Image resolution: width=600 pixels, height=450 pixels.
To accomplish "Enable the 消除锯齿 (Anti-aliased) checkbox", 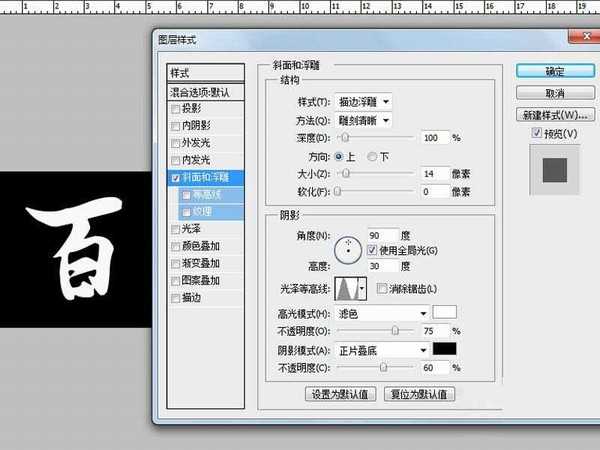I will pyautogui.click(x=383, y=288).
